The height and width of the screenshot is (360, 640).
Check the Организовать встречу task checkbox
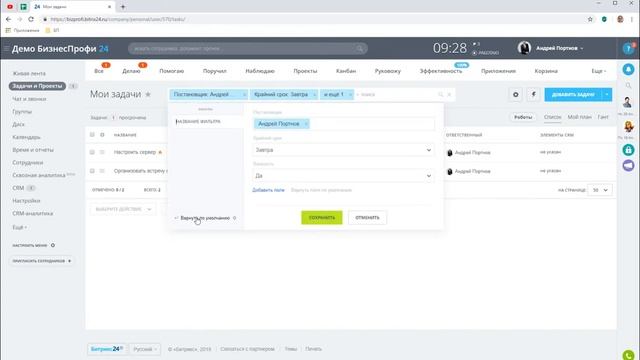tap(92, 171)
